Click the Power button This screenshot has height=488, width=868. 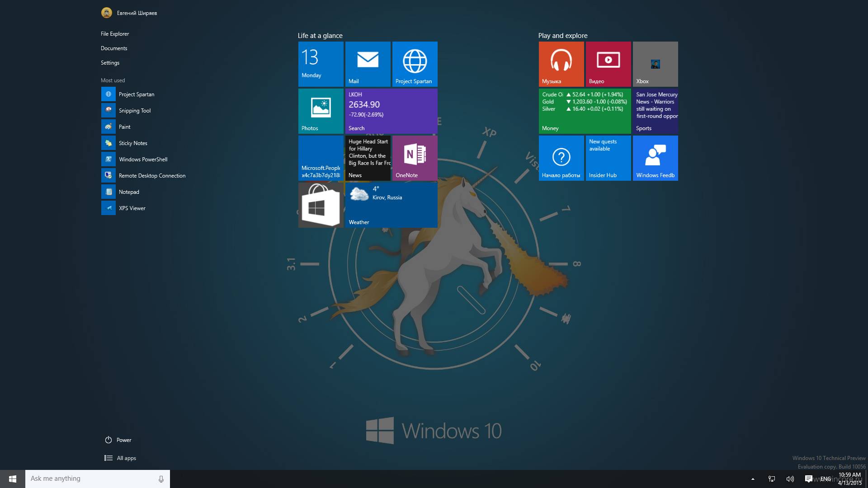click(x=118, y=440)
